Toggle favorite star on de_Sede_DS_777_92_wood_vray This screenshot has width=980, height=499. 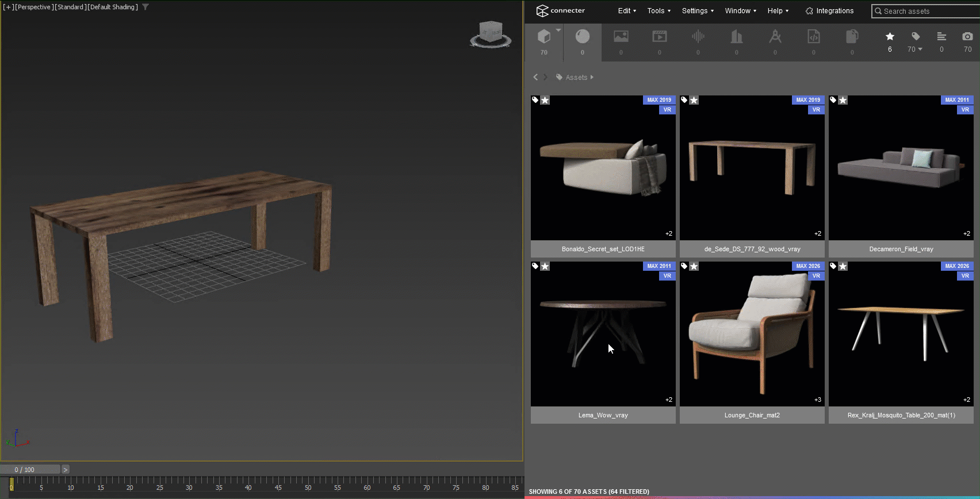click(694, 100)
